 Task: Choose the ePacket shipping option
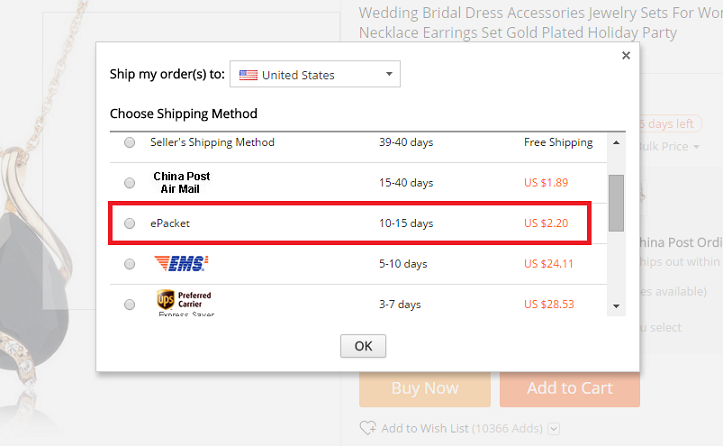point(130,223)
